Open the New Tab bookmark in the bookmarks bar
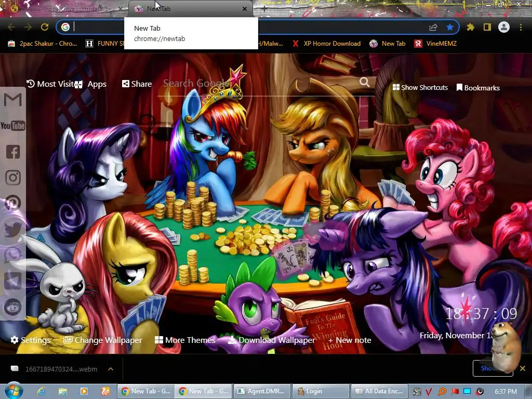The height and width of the screenshot is (399, 532). click(388, 44)
